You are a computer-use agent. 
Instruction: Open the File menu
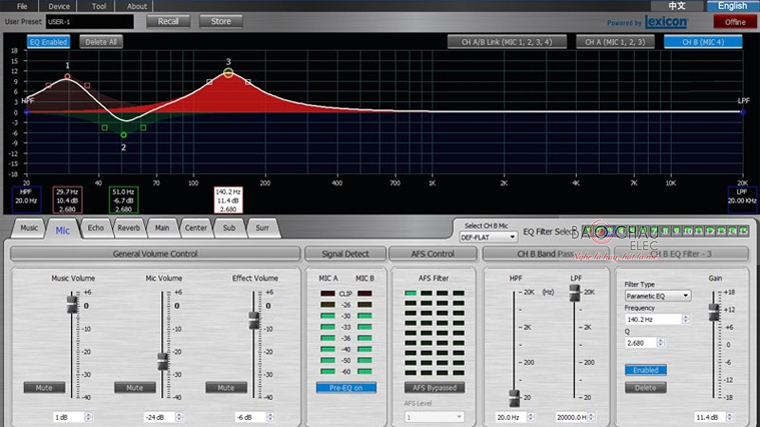pyautogui.click(x=22, y=6)
